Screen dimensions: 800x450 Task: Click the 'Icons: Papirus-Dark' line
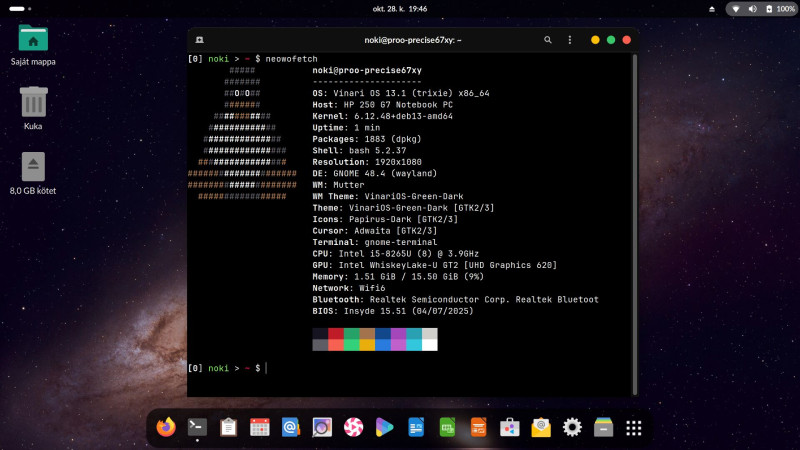point(385,219)
